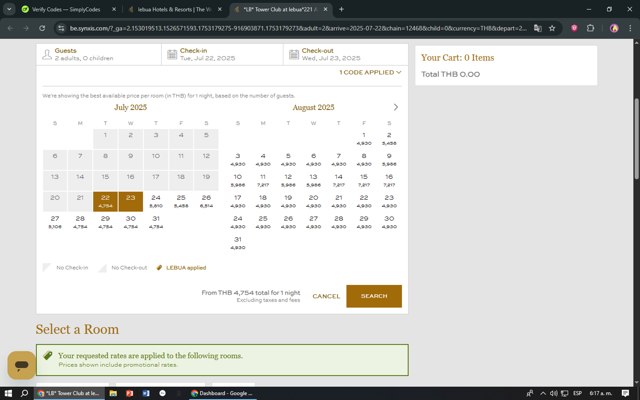This screenshot has width=640, height=400.
Task: Open the chat bubble widget
Action: point(21,364)
